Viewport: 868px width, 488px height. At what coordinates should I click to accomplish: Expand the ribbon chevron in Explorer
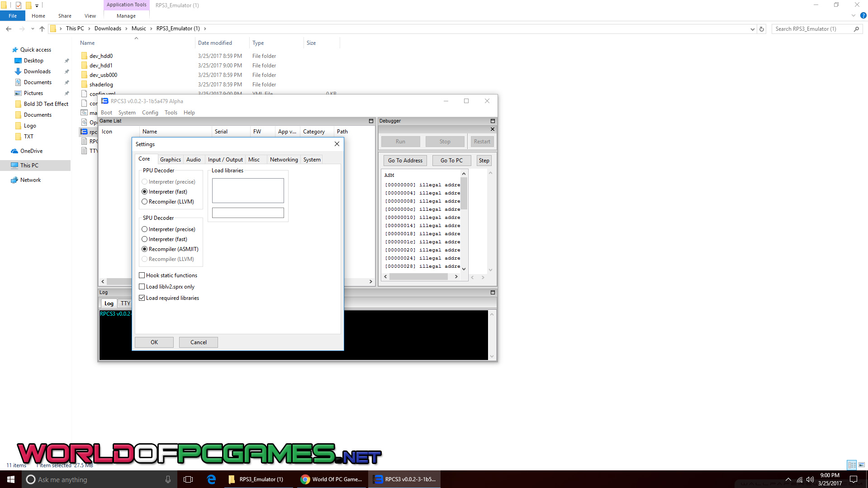[x=853, y=16]
